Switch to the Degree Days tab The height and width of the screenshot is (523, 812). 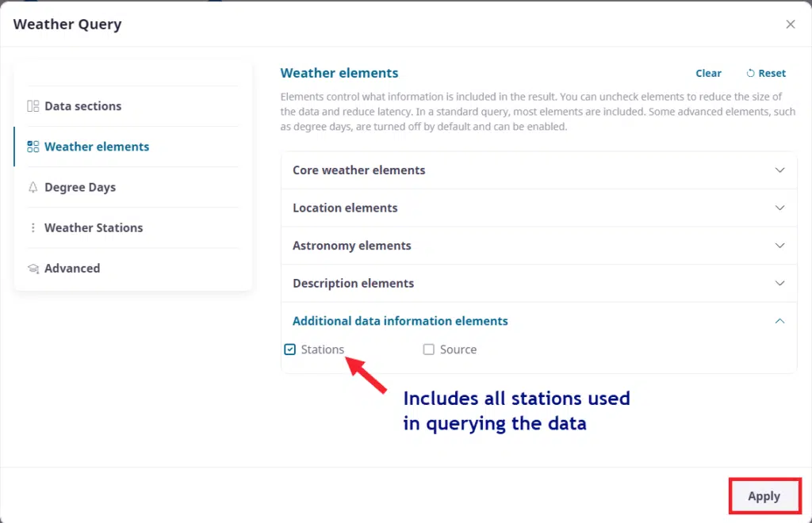tap(80, 188)
